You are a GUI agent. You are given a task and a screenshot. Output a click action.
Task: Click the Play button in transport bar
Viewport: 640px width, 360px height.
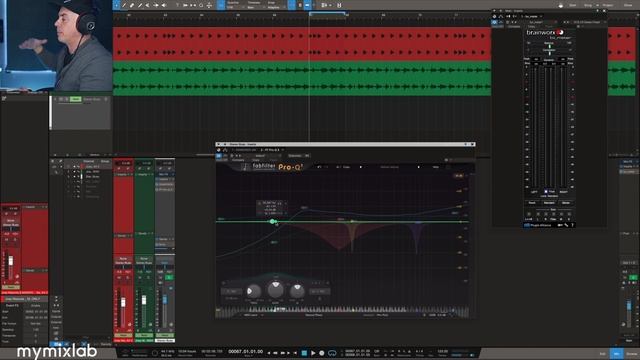pyautogui.click(x=313, y=353)
